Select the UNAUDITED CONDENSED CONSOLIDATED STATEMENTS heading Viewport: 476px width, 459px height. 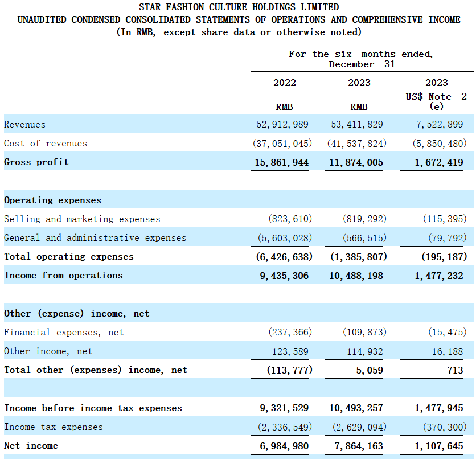(x=239, y=20)
